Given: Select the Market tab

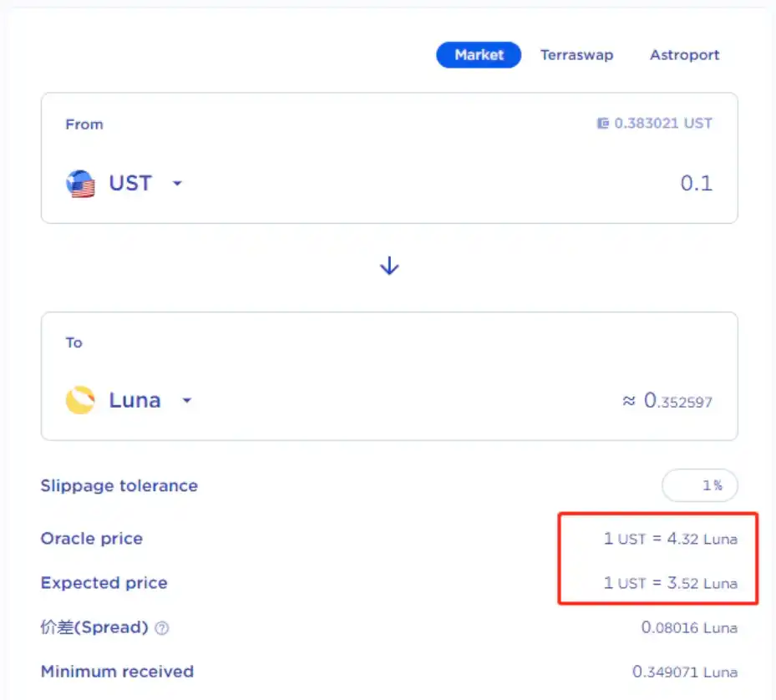Looking at the screenshot, I should pos(478,55).
